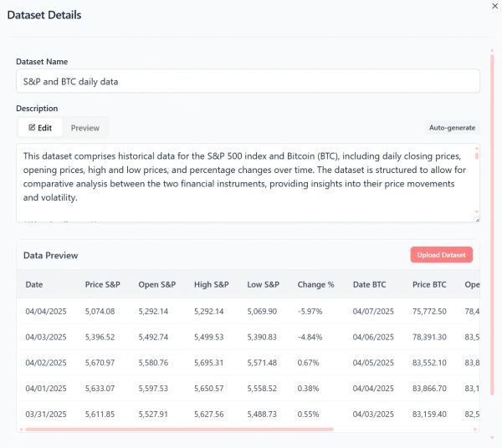The width and height of the screenshot is (502, 448).
Task: Click the Price S&P column header
Action: (103, 285)
